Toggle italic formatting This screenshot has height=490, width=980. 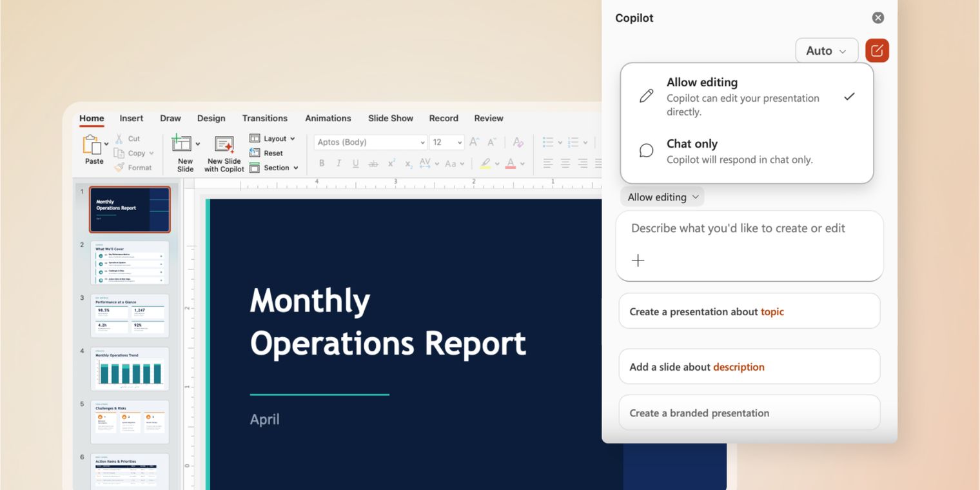tap(338, 163)
